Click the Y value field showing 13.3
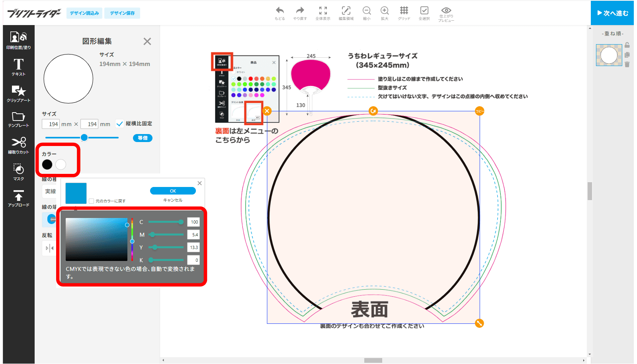Viewport: 637px width, 364px height. [x=193, y=247]
